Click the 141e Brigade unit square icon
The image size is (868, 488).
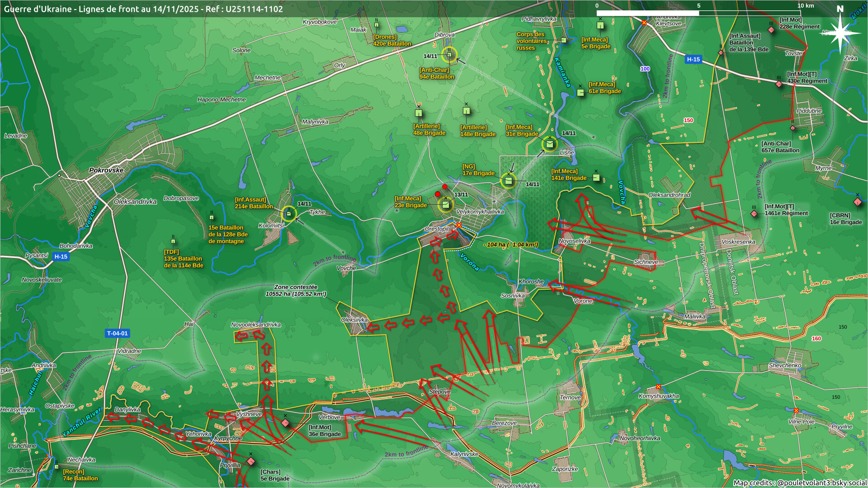click(x=596, y=178)
